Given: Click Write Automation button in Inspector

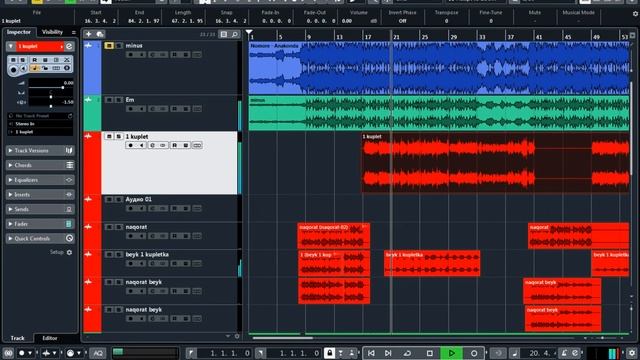Looking at the screenshot, I should tap(45, 60).
